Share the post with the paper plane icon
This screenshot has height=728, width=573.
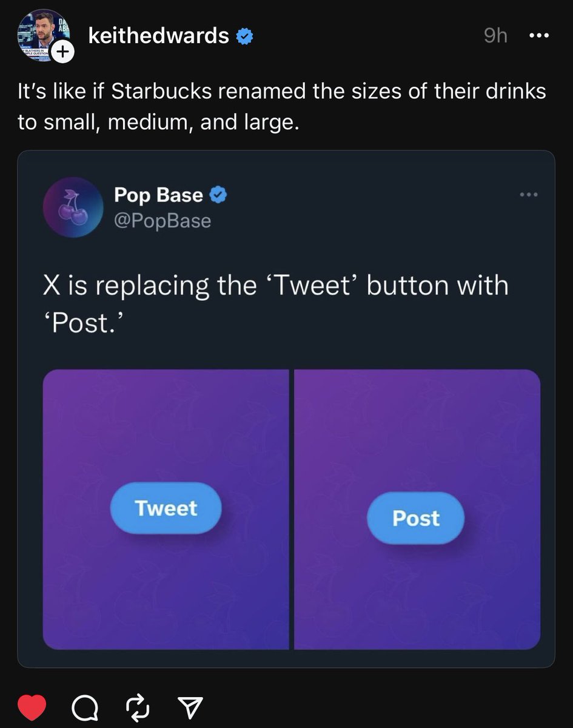[x=190, y=706]
